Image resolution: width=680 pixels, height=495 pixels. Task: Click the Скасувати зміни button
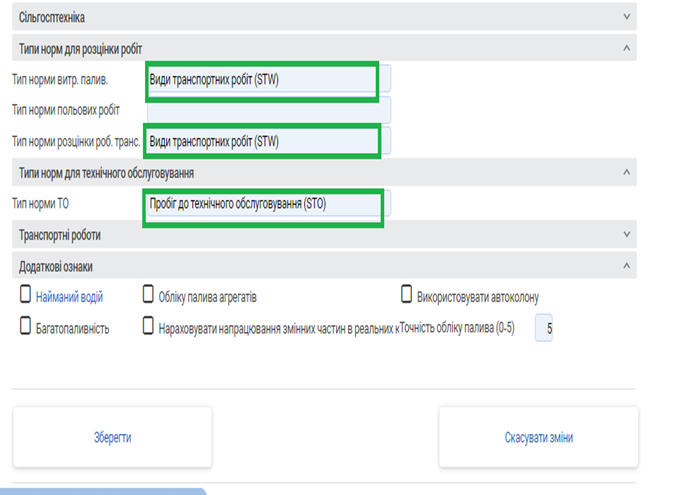point(538,437)
